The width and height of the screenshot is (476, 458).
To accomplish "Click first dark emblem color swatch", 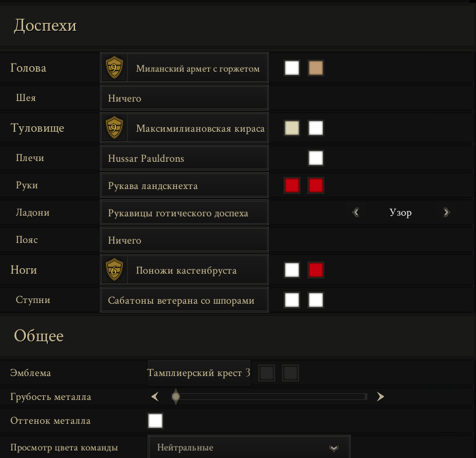I will tap(266, 373).
